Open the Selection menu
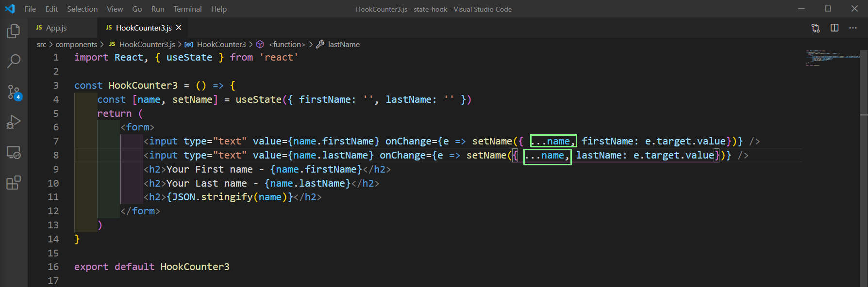868x287 pixels. tap(82, 9)
